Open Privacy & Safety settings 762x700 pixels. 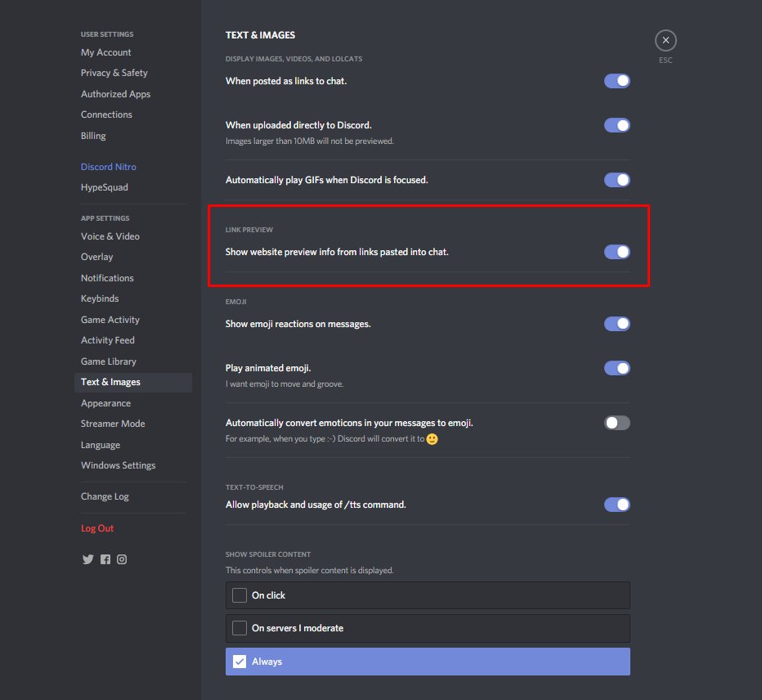coord(114,73)
